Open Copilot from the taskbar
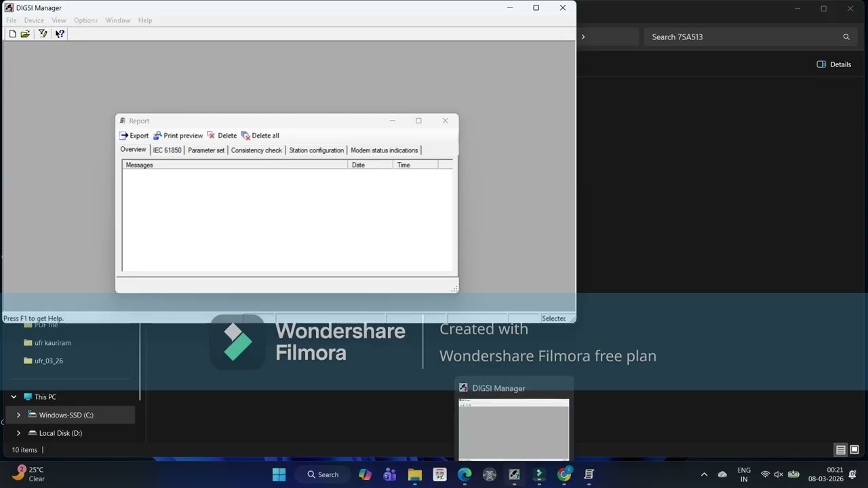 365,474
